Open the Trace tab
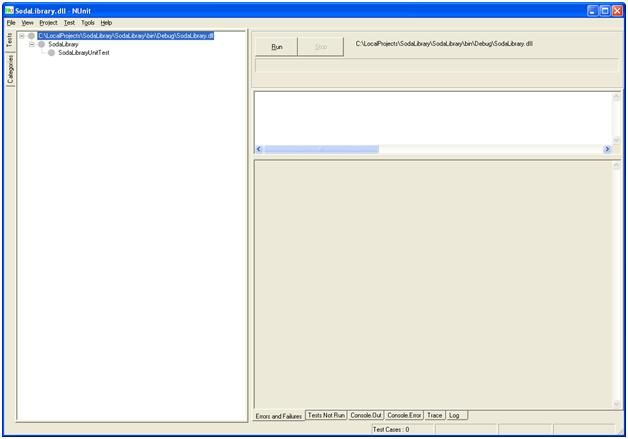 pos(435,415)
